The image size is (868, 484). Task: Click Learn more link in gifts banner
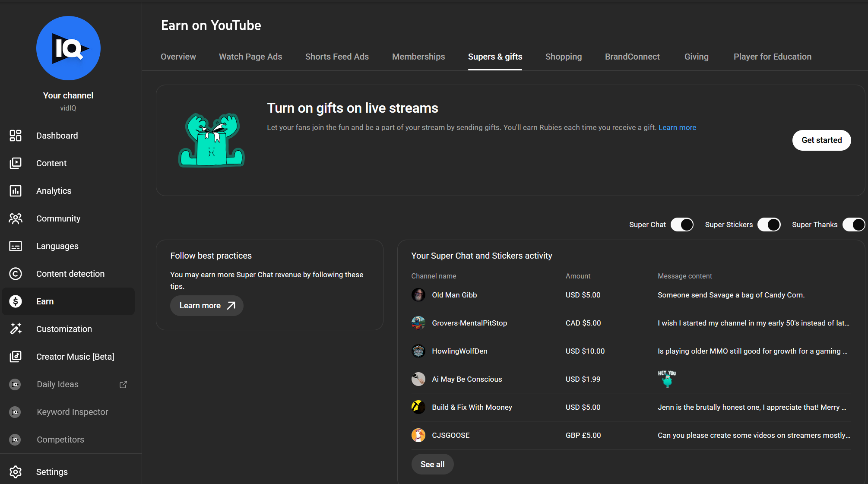point(677,127)
